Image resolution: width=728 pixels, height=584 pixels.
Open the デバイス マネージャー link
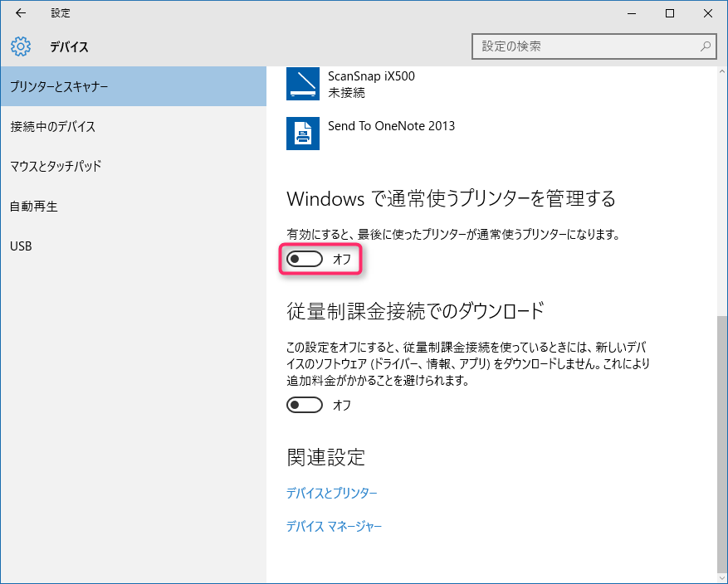click(334, 527)
